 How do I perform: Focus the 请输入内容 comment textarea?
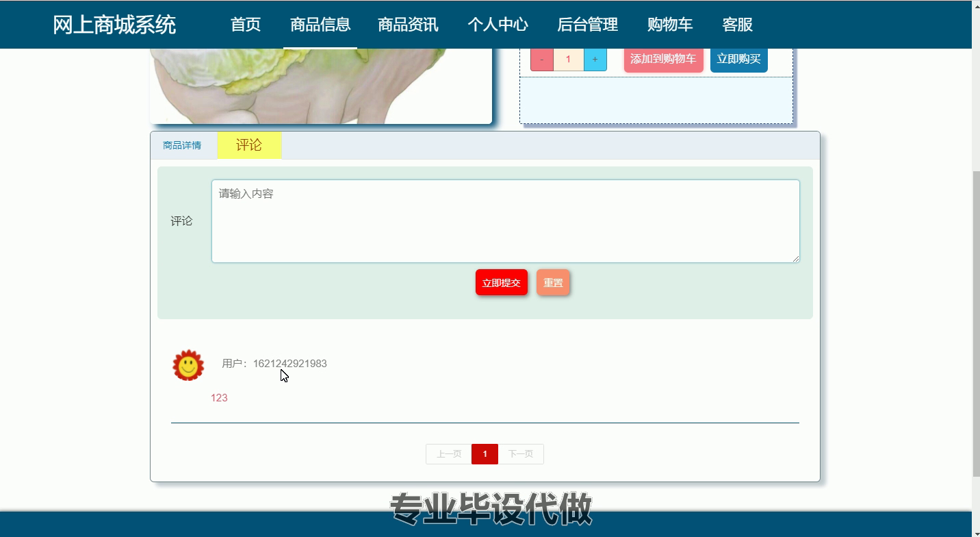tap(506, 221)
